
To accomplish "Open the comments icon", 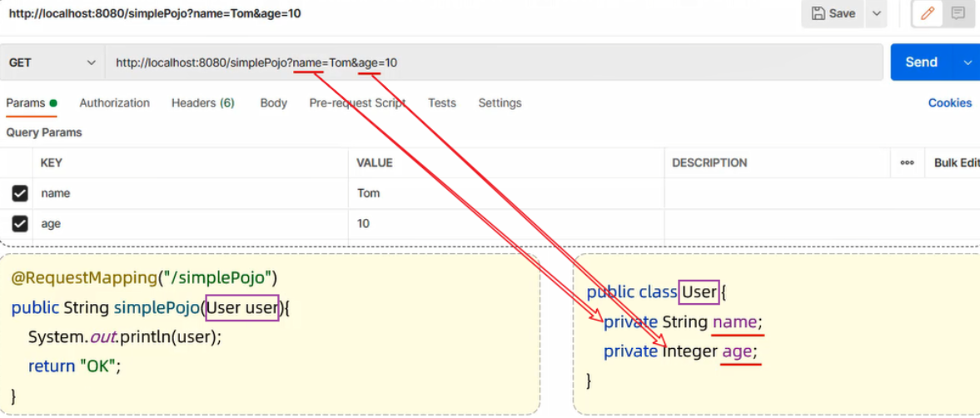I will tap(958, 14).
